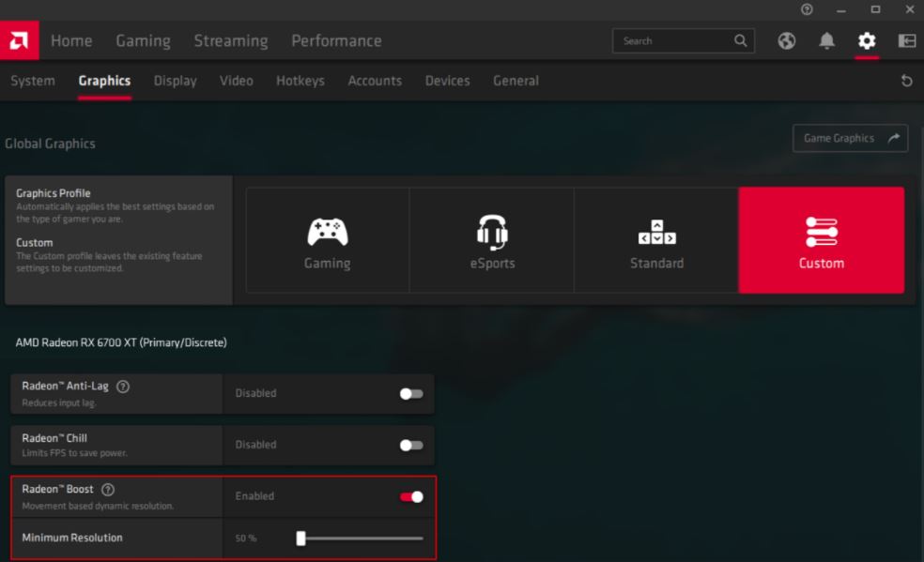Screen dimensions: 924x562
Task: Click the settings gear icon
Action: pyautogui.click(x=867, y=40)
